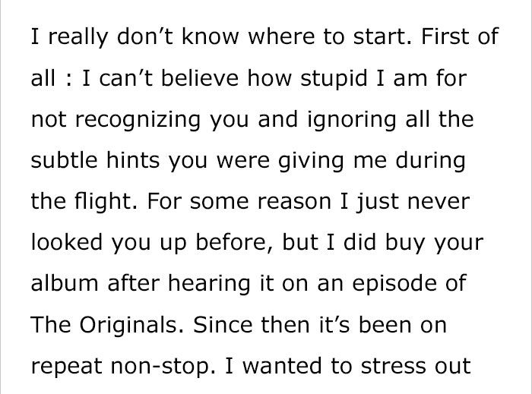This screenshot has width=532, height=394.
Task: Click on the word "ignoring"
Action: [351, 120]
